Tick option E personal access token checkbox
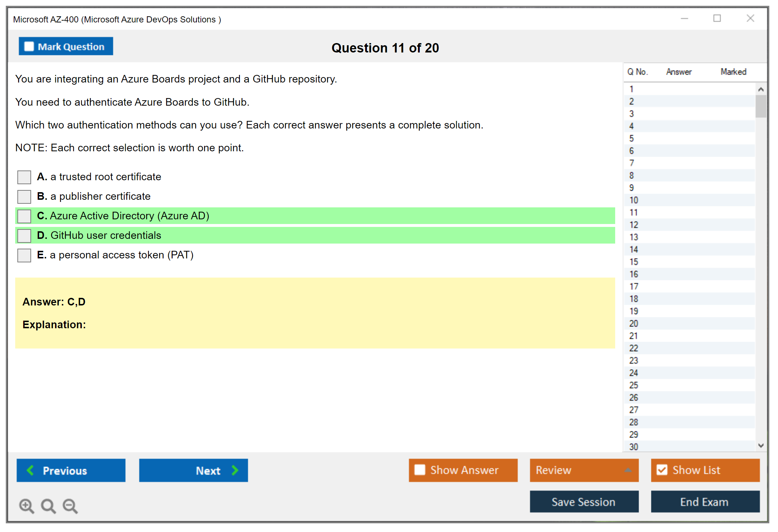The image size is (778, 532). [24, 256]
